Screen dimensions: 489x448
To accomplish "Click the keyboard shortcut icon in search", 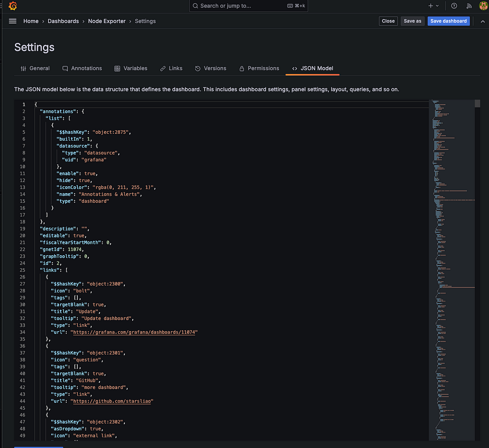I will pos(290,6).
